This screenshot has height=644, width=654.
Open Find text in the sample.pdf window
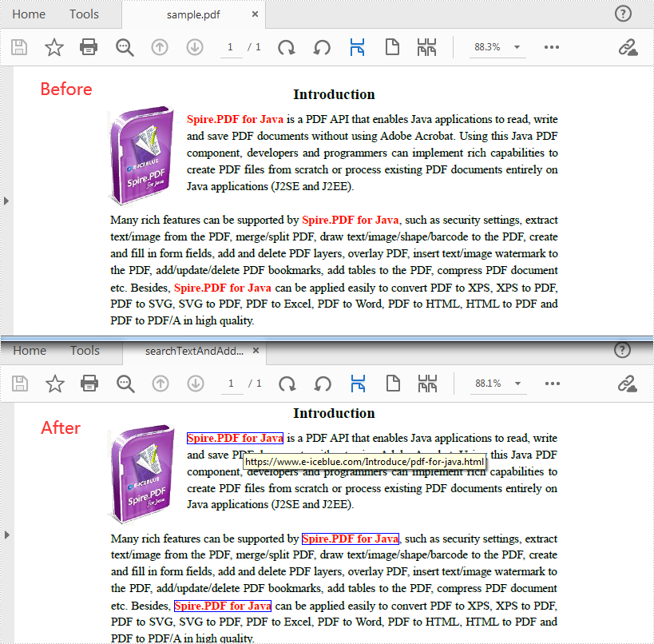pos(125,48)
